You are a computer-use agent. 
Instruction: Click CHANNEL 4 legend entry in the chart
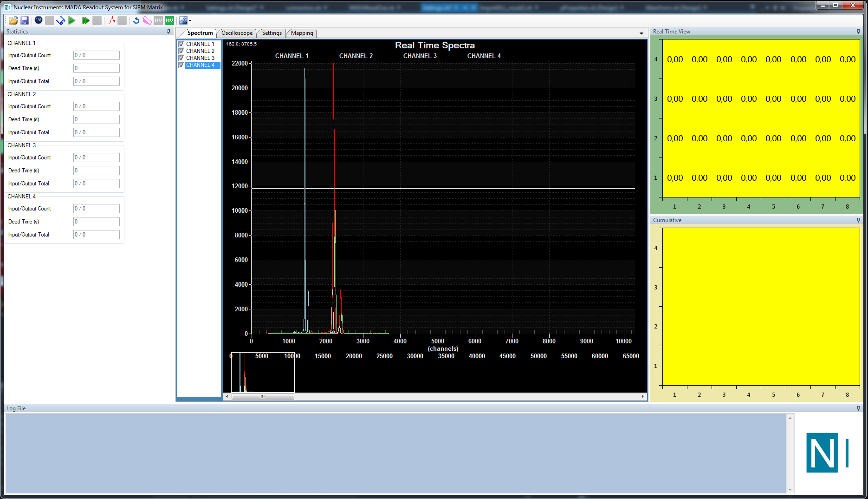(473, 56)
